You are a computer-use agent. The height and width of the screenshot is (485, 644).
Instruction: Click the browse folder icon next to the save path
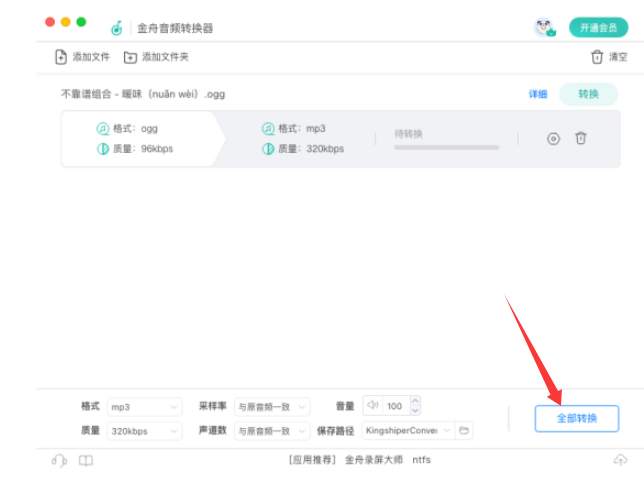(x=464, y=430)
